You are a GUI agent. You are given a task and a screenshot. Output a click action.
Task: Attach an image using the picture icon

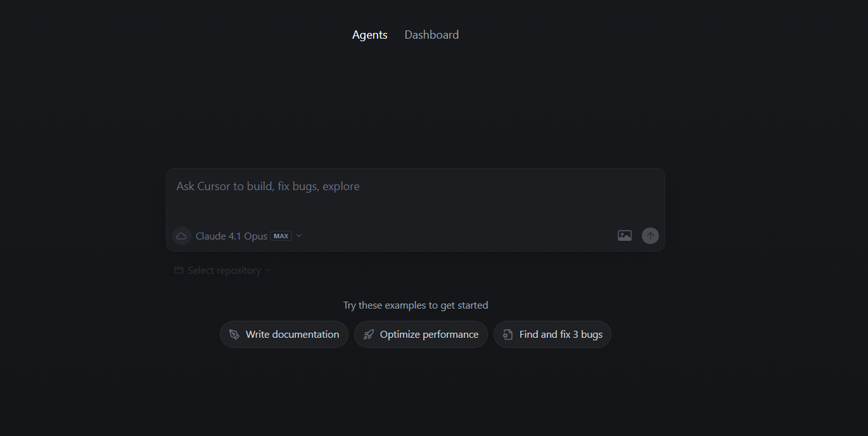(x=625, y=236)
